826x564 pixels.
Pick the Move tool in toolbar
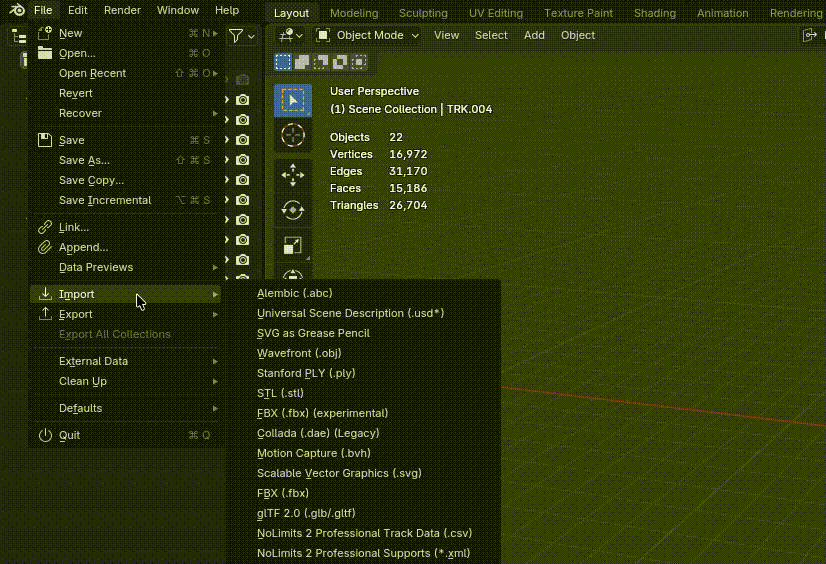coord(292,175)
